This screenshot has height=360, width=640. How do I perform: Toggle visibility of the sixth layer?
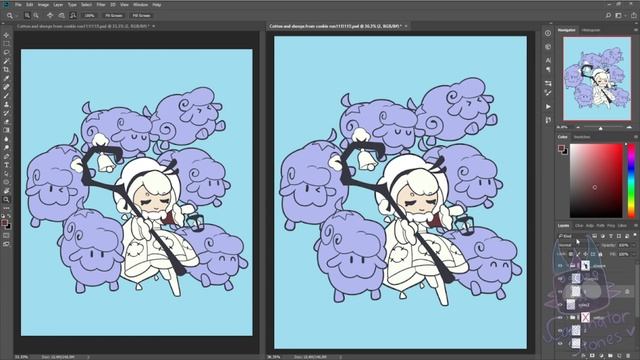(561, 330)
